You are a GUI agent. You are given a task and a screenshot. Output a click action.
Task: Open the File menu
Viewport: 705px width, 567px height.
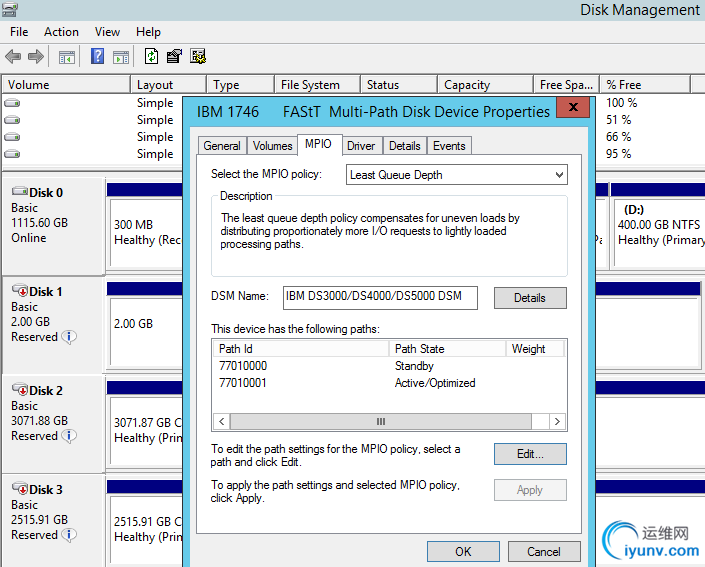coord(19,32)
